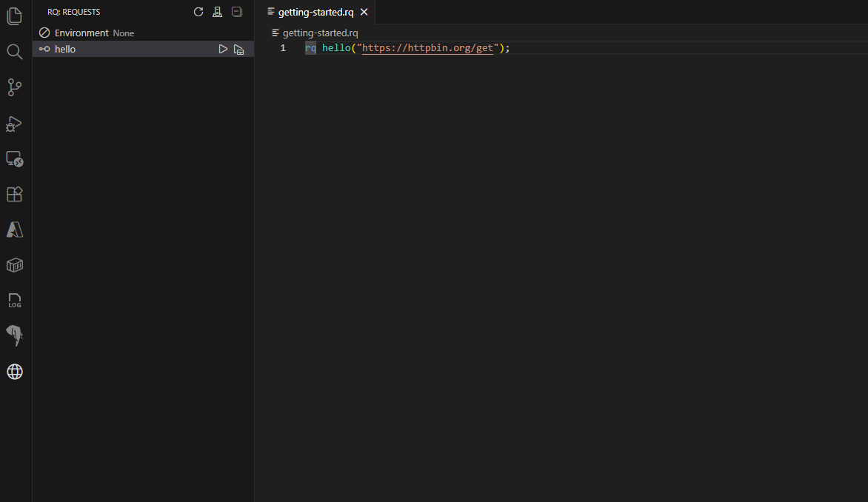The image size is (868, 502).
Task: Open the httpbin.org/get link
Action: point(427,47)
